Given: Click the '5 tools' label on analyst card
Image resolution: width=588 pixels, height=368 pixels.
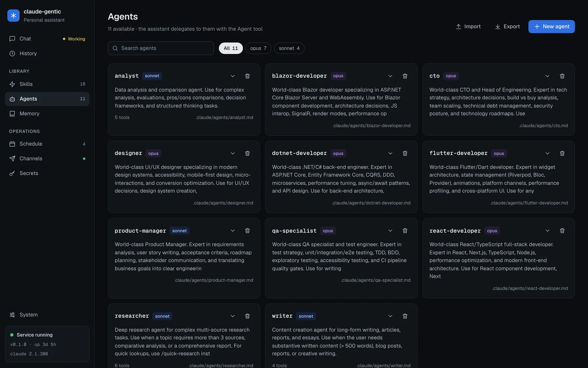Looking at the screenshot, I should 122,118.
